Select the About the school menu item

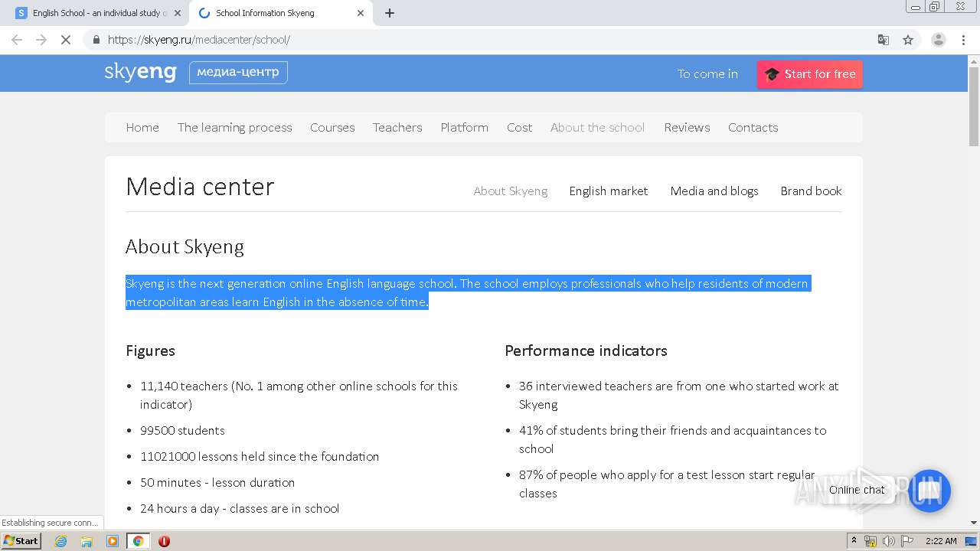click(x=598, y=128)
